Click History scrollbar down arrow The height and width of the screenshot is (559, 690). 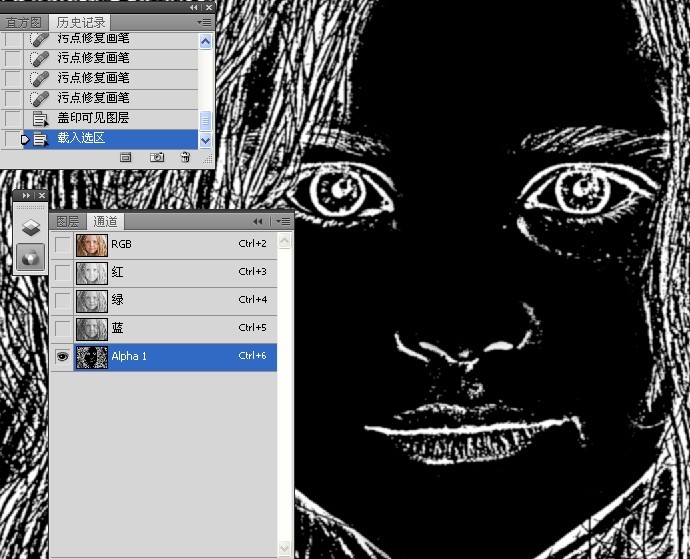point(206,141)
